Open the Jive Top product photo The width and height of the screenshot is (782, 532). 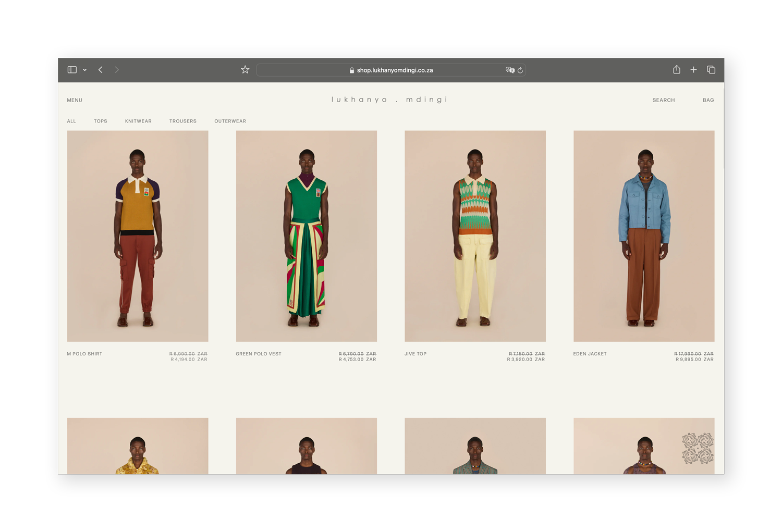point(475,236)
